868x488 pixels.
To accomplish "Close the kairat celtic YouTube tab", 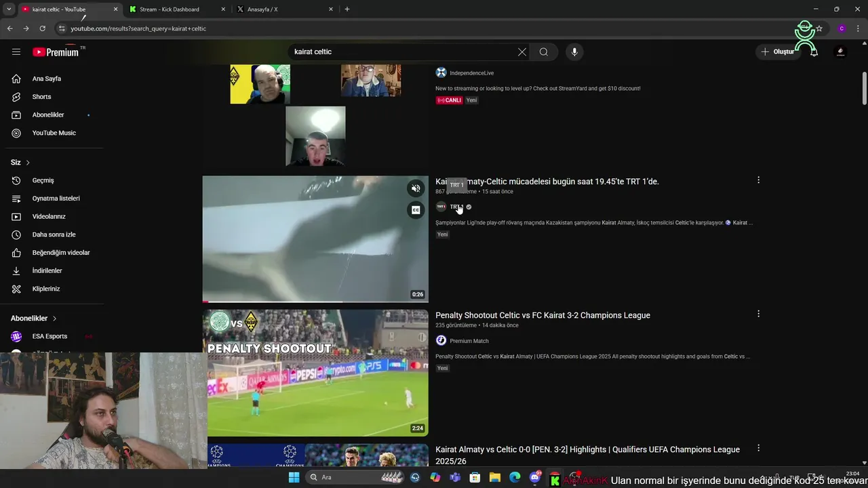I will tap(115, 9).
